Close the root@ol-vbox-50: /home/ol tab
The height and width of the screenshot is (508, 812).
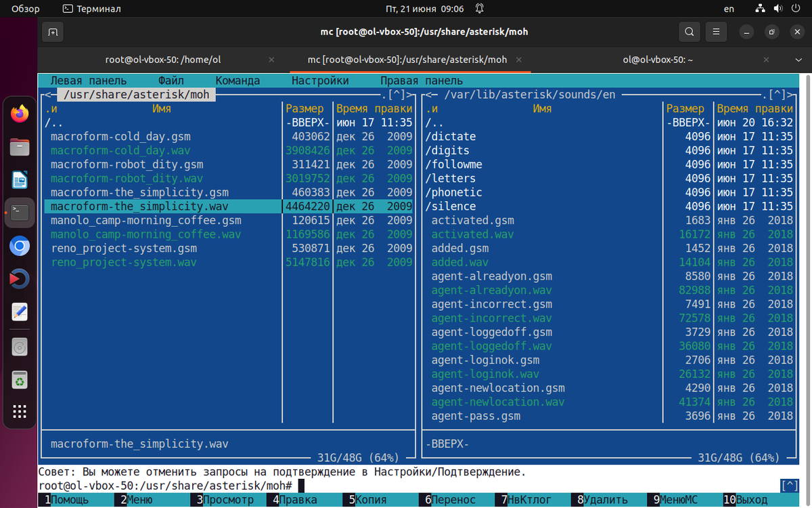tap(273, 60)
